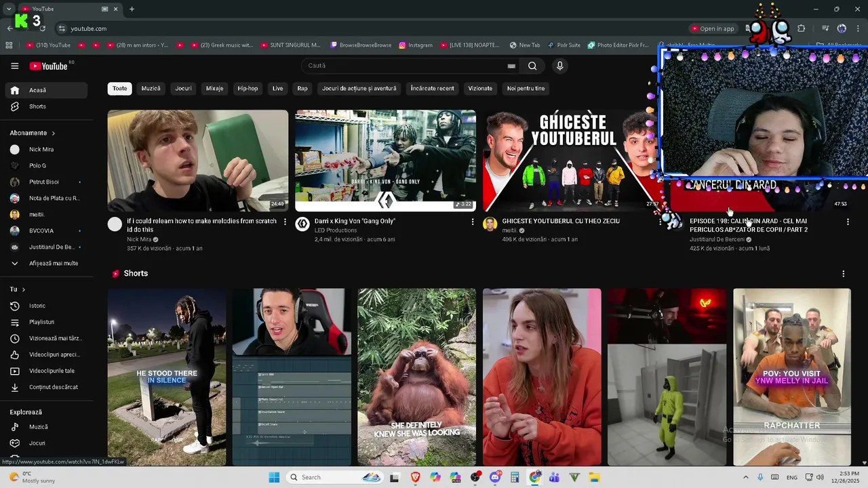Open Calculator from taskbar
868x488 pixels.
515,477
